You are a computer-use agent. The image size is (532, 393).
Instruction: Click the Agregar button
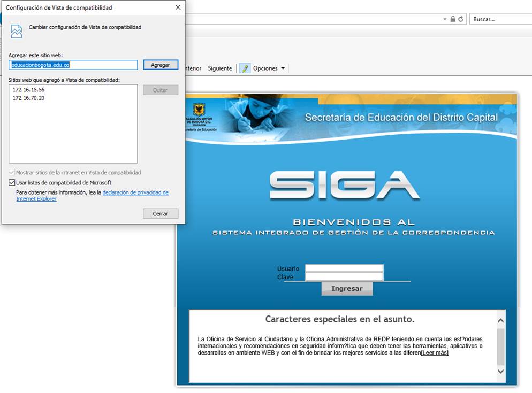pos(161,65)
